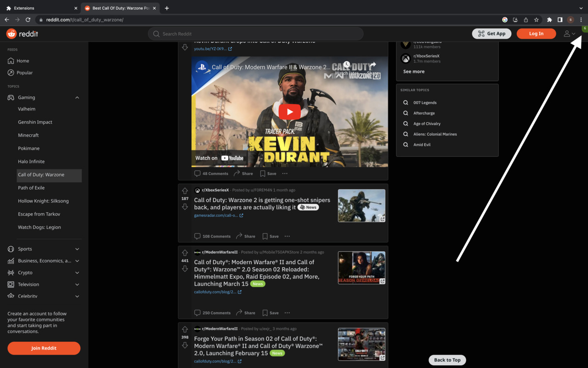Select Minecraft in the Gaming topics
Viewport: 588px width, 368px height.
(28, 135)
